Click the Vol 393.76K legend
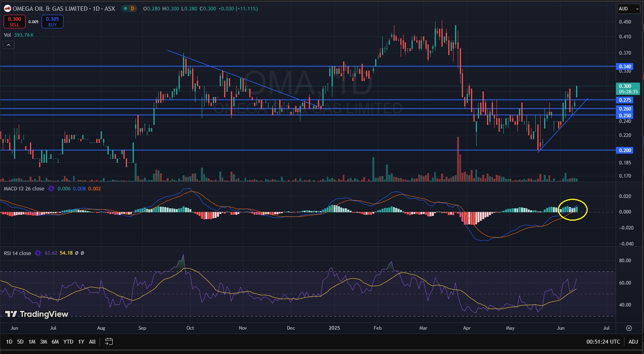The width and height of the screenshot is (644, 354). point(19,35)
